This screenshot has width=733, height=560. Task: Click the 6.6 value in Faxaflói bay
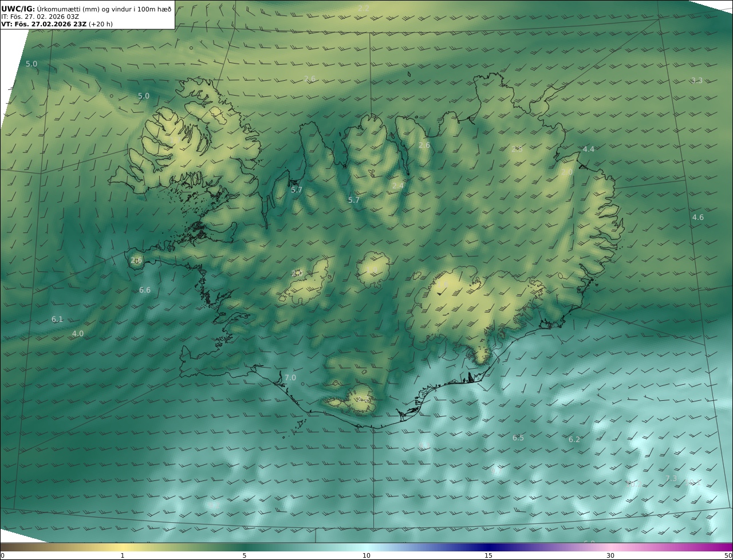click(x=145, y=290)
